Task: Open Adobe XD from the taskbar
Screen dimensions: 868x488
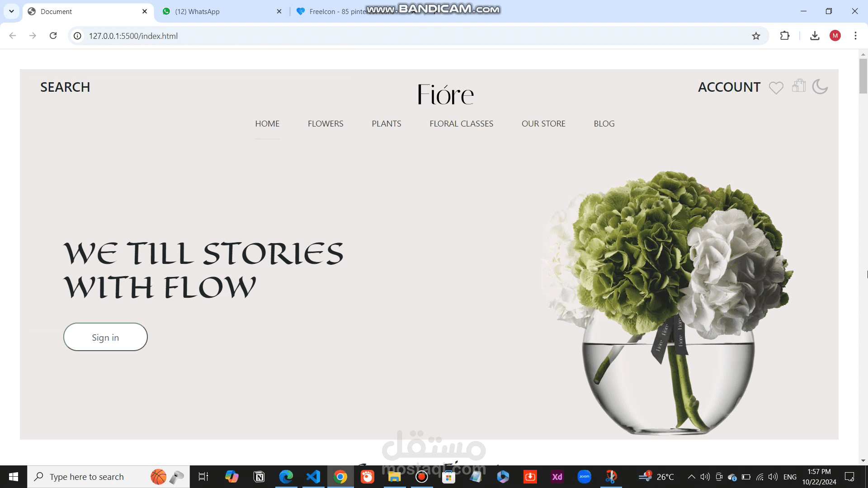Action: [557, 476]
